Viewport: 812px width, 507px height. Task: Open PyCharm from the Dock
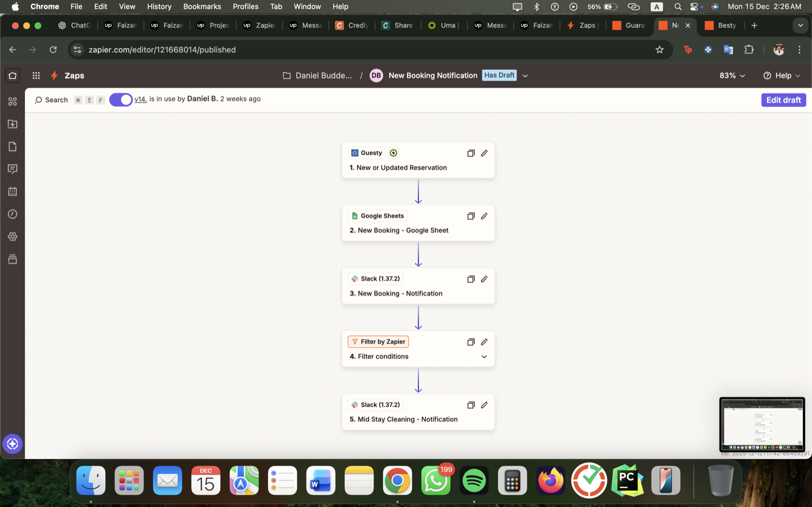tap(627, 480)
